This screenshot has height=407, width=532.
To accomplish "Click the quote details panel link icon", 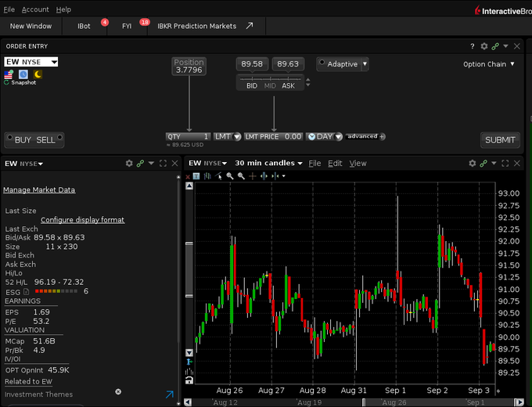I will click(141, 164).
